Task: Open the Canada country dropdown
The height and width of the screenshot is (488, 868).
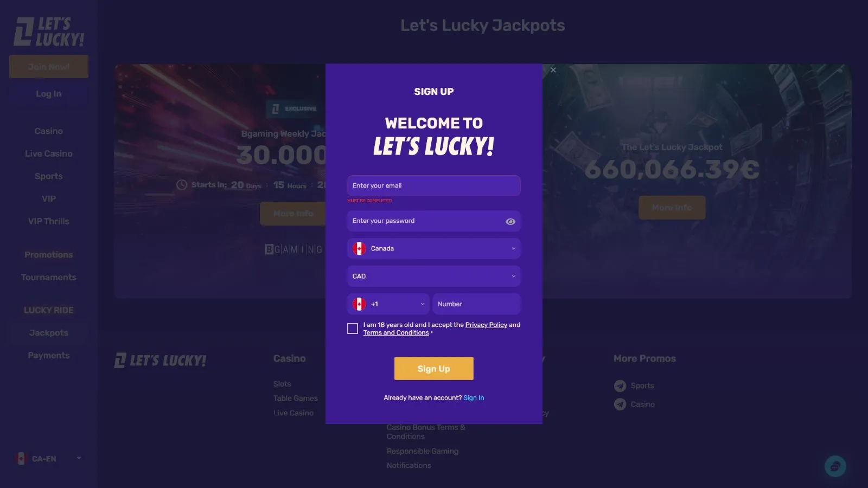Action: click(x=434, y=248)
